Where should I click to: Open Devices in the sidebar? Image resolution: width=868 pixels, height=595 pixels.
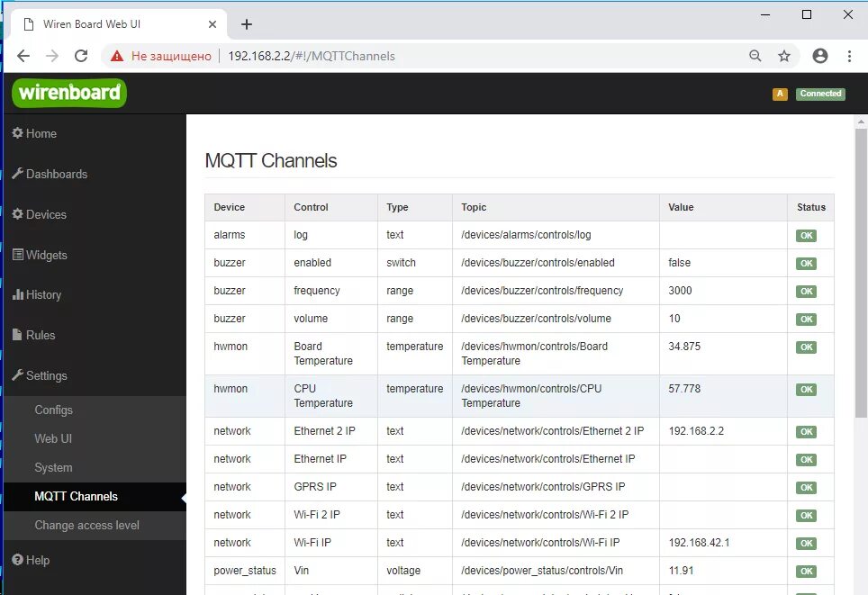click(x=40, y=214)
